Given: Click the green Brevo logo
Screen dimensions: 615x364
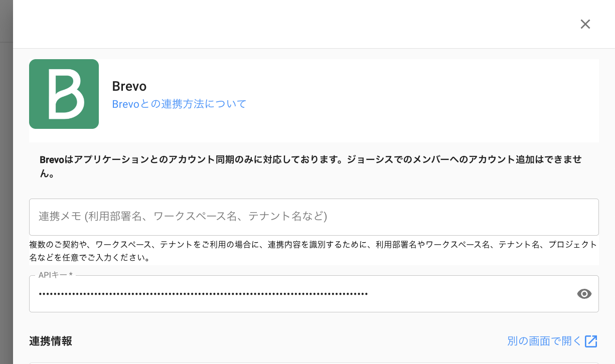Looking at the screenshot, I should (64, 94).
